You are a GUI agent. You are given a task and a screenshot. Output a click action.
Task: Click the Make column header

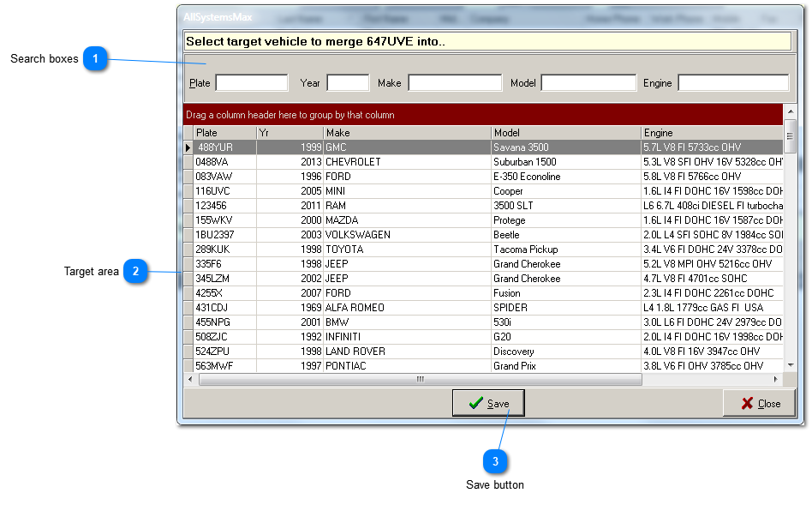(x=407, y=133)
